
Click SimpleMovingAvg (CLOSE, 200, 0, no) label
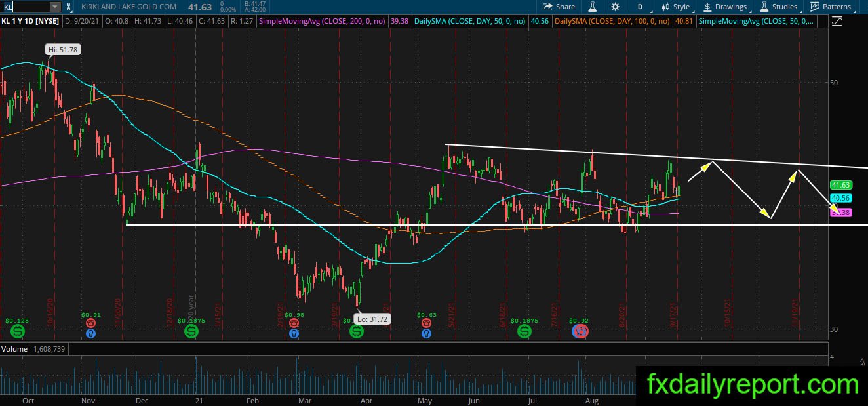(x=323, y=22)
